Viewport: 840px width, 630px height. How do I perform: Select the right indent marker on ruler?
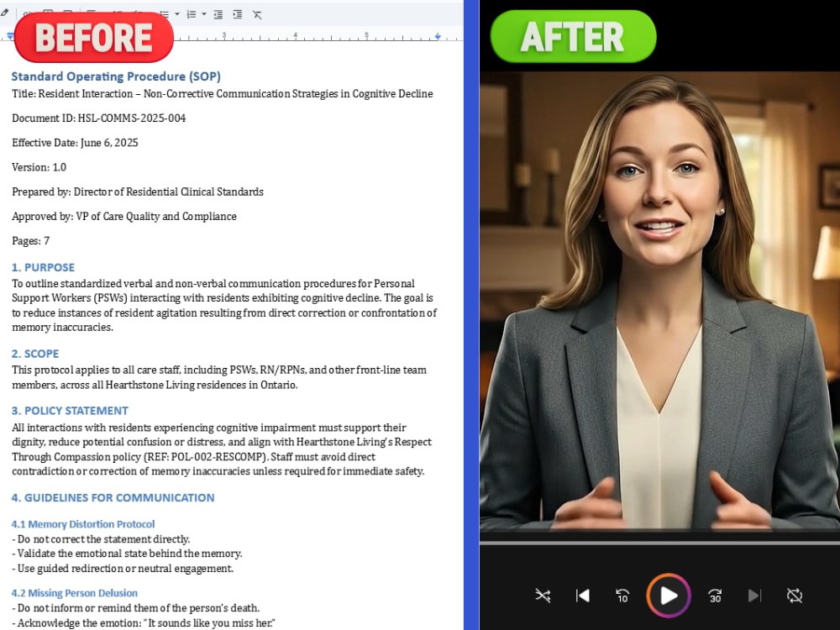coord(438,36)
